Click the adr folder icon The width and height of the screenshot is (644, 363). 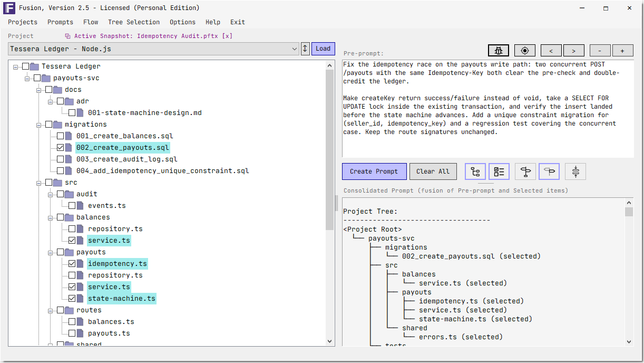[70, 101]
